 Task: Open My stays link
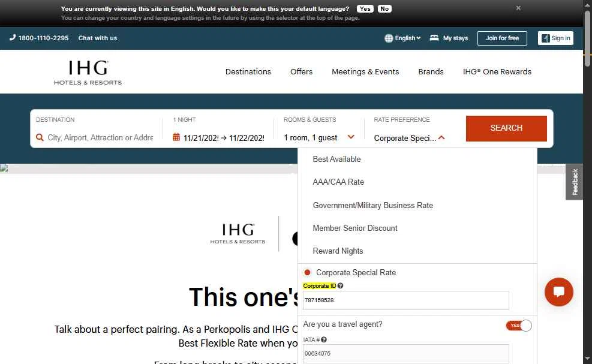455,38
